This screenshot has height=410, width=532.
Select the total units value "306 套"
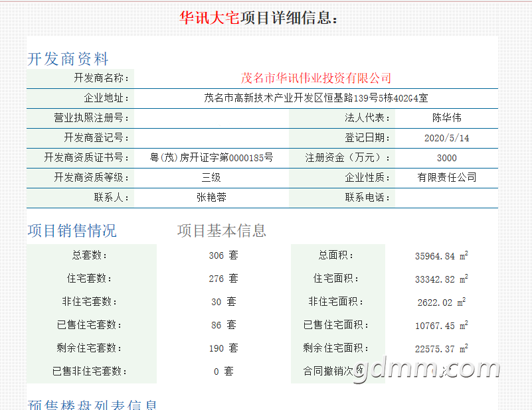click(224, 255)
